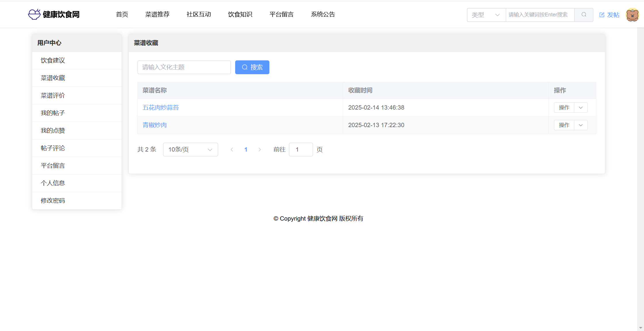Switch to 社区互动 navigation item

(199, 14)
